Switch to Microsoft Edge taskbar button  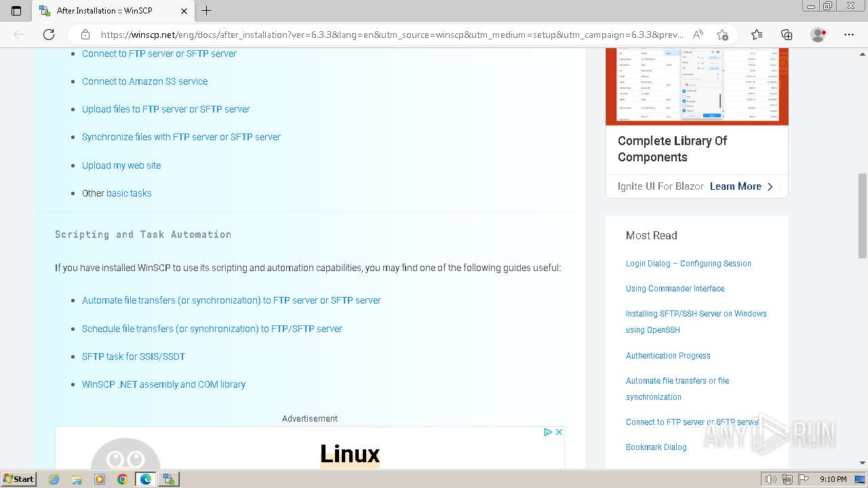pos(146,479)
